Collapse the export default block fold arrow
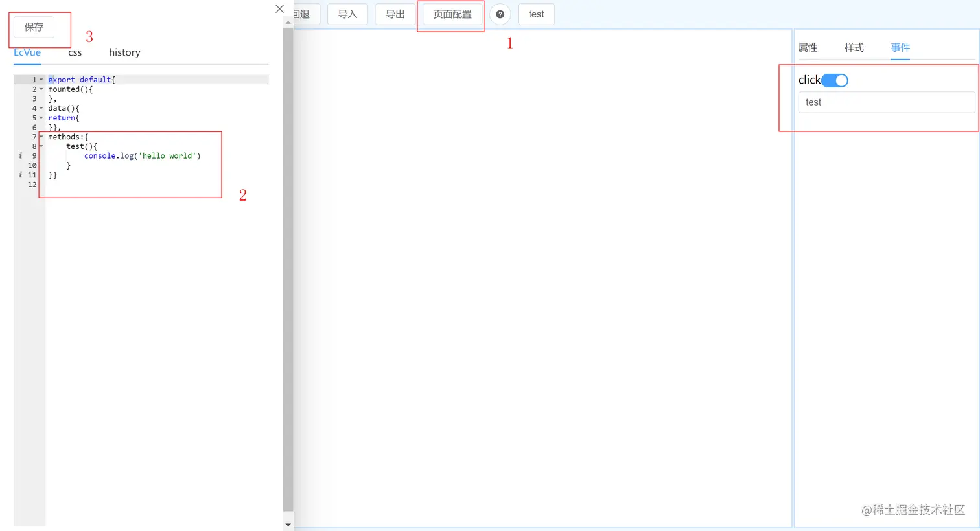Viewport: 980px width, 531px height. tap(41, 79)
